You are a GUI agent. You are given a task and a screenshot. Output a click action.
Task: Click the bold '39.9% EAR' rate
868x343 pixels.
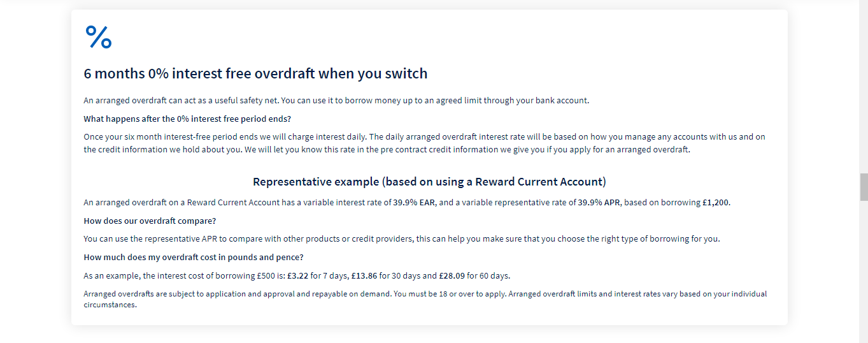[x=414, y=203]
